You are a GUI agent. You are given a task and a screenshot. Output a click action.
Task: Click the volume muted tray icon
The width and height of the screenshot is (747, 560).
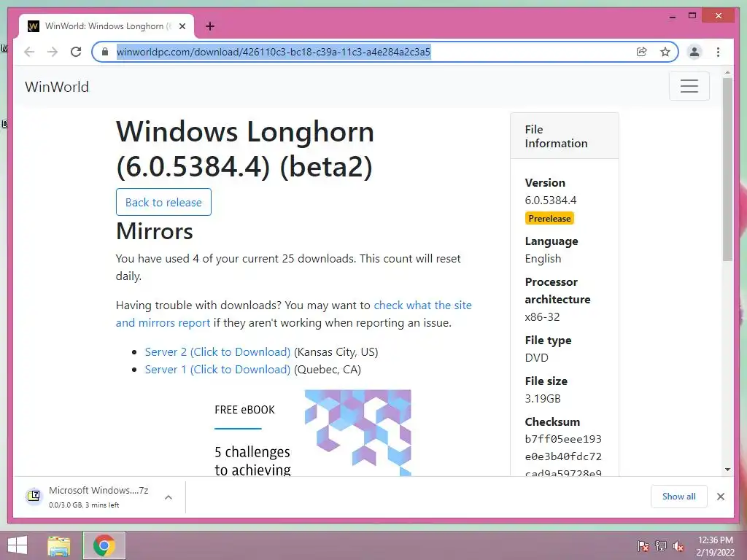point(678,545)
